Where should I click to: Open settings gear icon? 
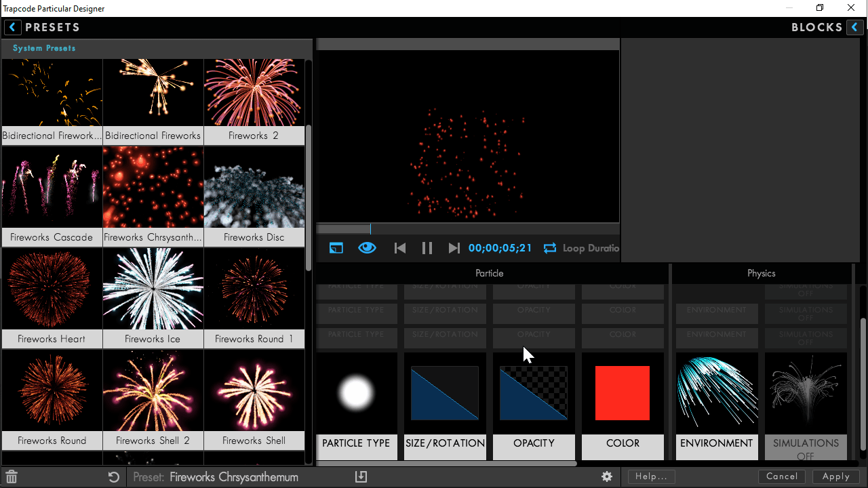click(x=607, y=477)
